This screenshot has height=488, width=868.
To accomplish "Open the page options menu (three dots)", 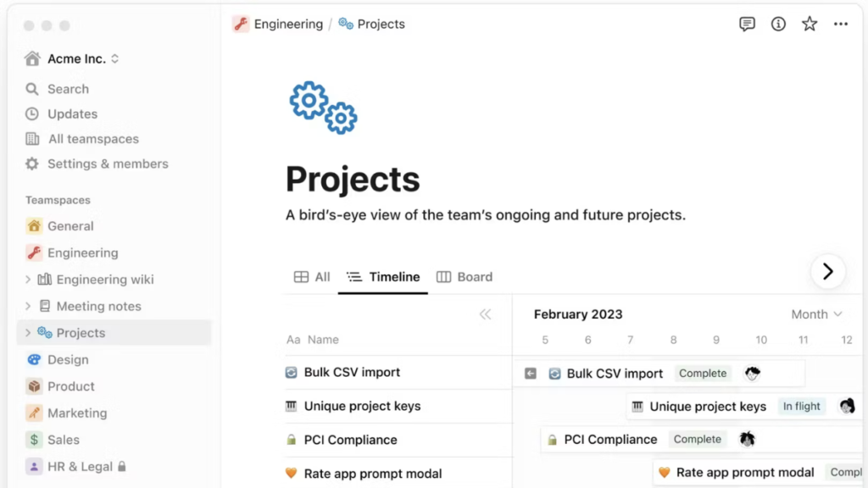I will click(840, 24).
